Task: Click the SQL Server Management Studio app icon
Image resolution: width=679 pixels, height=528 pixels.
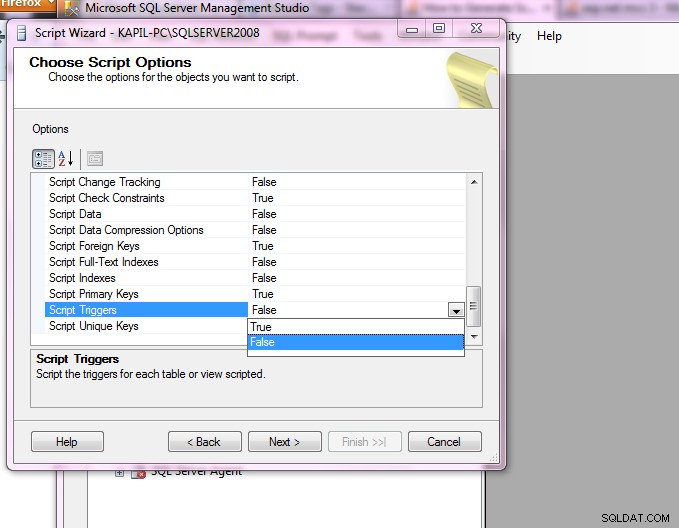Action: pos(72,8)
